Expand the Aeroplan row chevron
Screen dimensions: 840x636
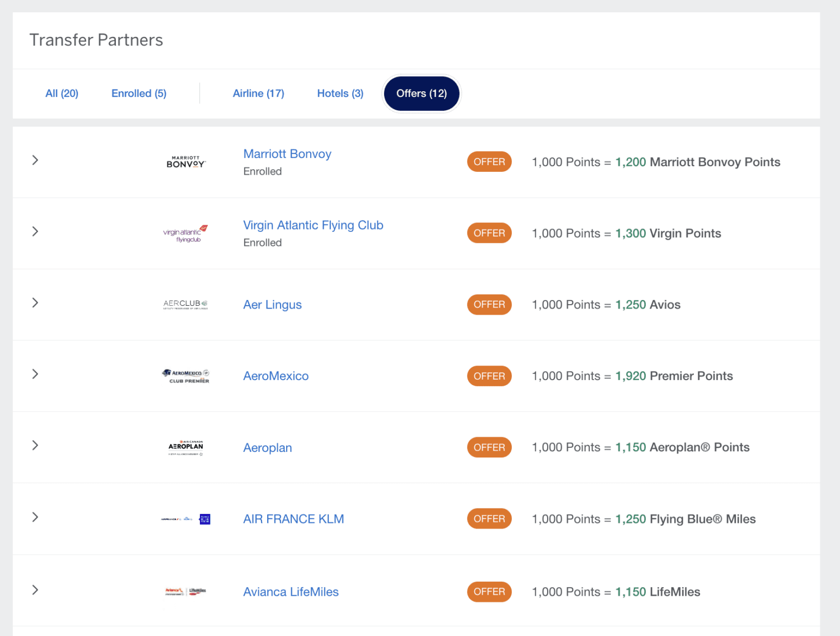pos(35,445)
